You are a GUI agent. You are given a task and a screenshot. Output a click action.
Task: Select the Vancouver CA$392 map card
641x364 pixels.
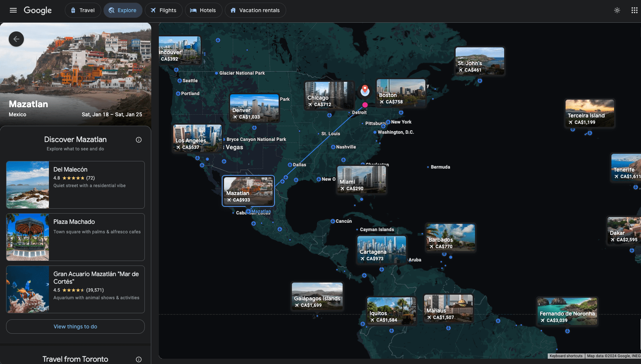tap(180, 50)
